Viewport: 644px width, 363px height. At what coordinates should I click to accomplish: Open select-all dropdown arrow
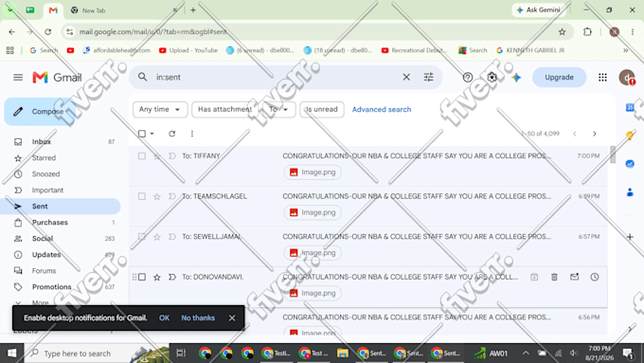[x=152, y=134]
